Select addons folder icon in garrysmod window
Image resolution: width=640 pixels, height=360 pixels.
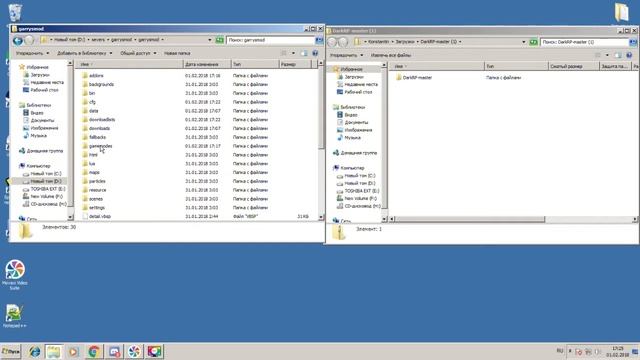[85, 76]
